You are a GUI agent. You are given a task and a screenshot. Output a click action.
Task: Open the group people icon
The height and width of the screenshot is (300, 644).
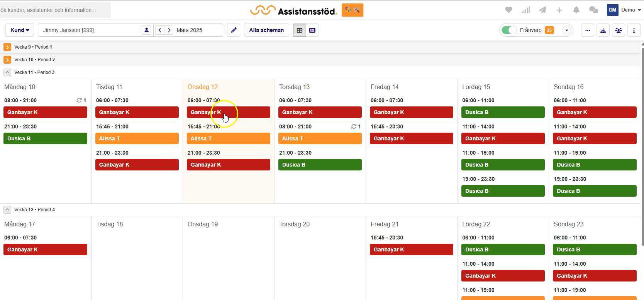click(618, 30)
